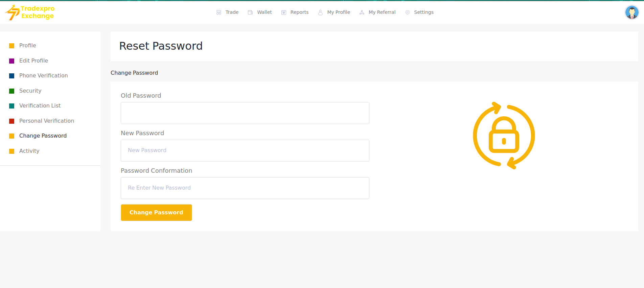Click the Tradexpro Exchange logo
The image size is (644, 288).
(x=30, y=13)
